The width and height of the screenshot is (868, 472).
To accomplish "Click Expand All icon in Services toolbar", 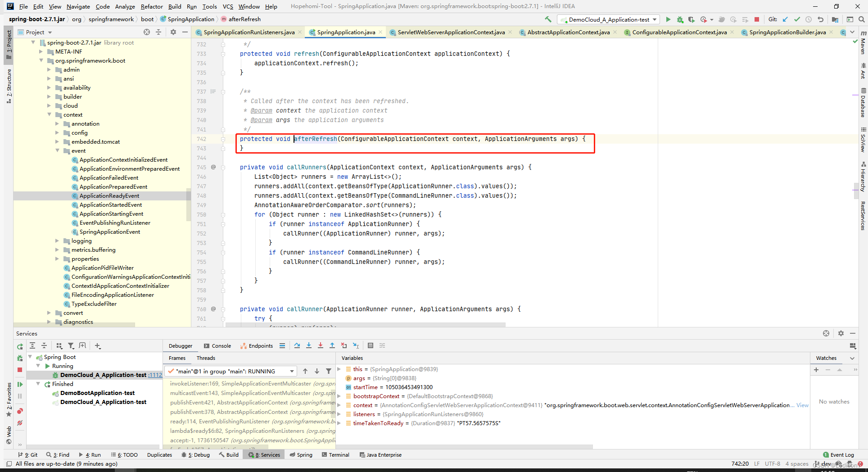I will click(32, 345).
